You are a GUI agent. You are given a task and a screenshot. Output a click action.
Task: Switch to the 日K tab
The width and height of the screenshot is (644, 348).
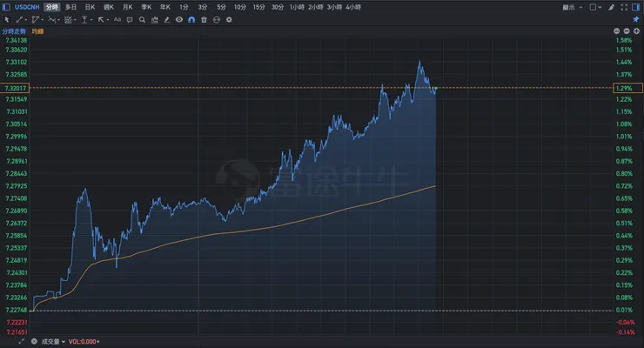90,7
